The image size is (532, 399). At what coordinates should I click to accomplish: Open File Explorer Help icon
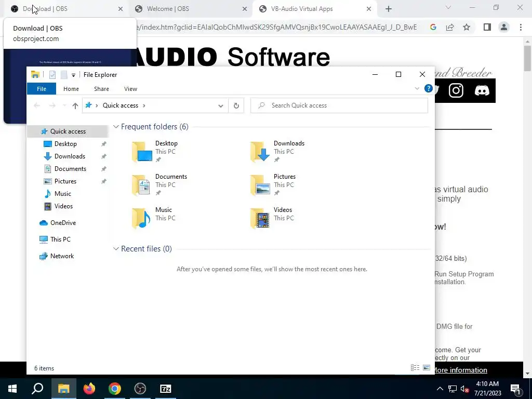point(428,89)
